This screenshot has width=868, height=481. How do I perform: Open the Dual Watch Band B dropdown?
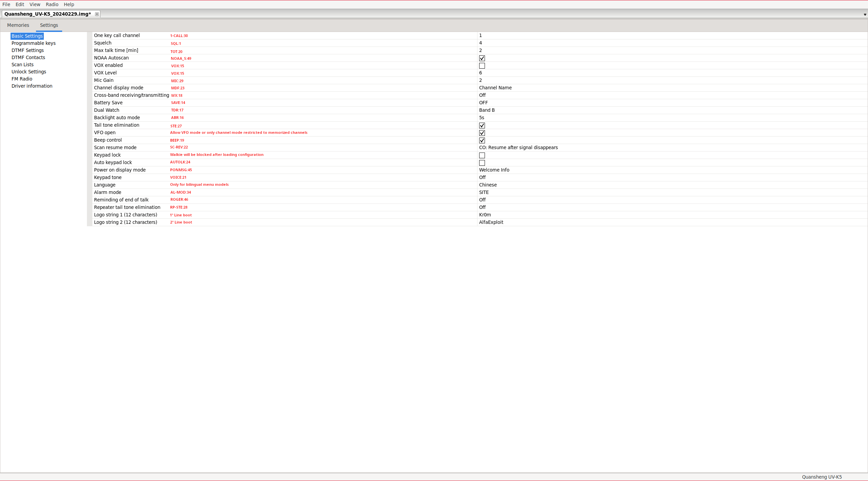coord(487,110)
